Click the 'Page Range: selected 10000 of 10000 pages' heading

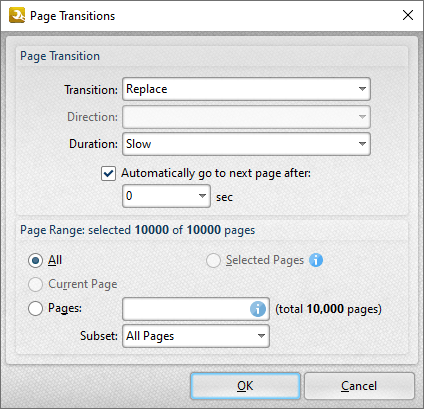click(x=137, y=230)
